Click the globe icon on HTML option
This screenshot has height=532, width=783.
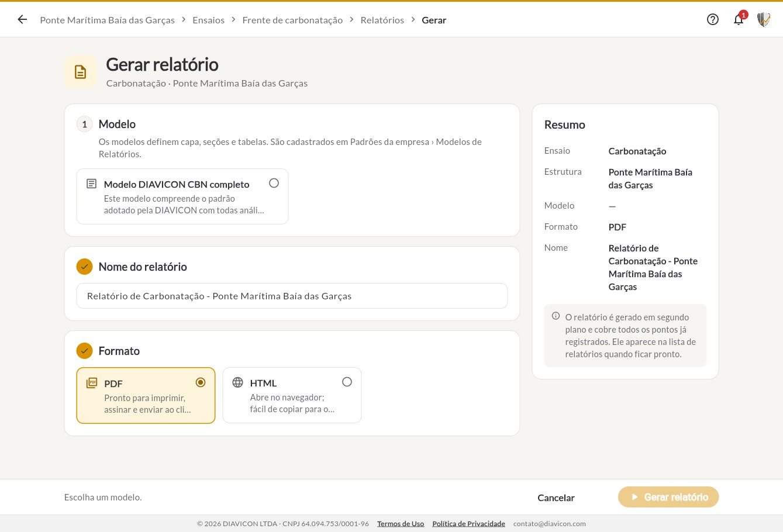[x=237, y=382]
